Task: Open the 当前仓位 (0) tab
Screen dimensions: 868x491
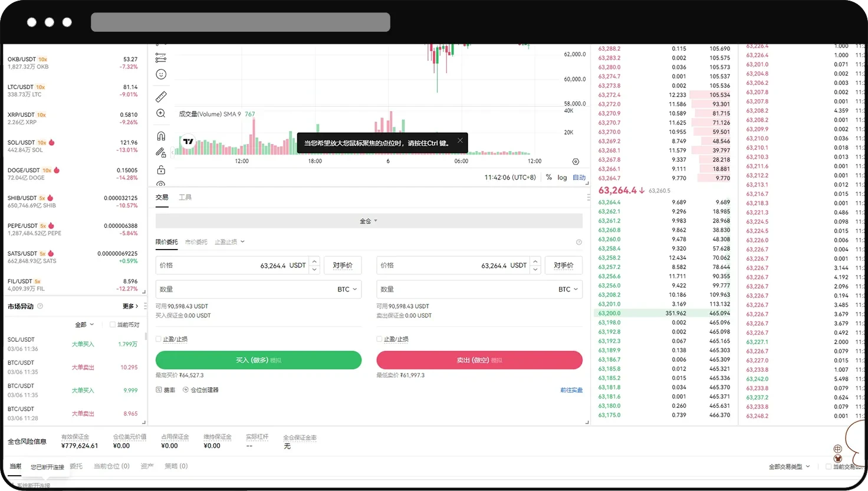Action: point(111,466)
